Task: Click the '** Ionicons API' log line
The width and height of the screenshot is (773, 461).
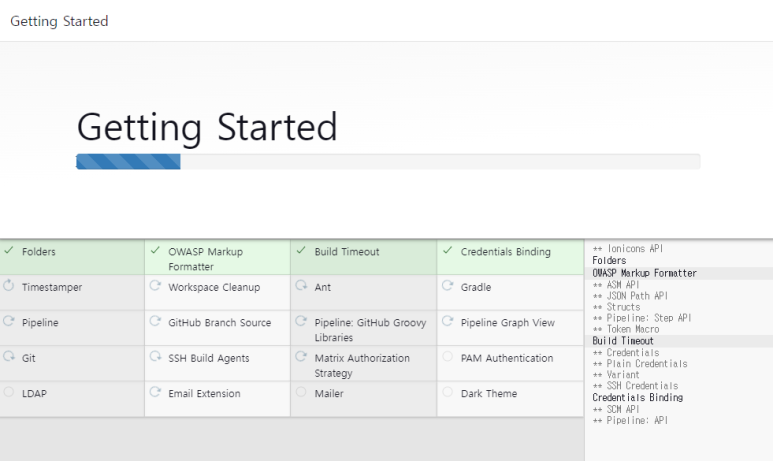Action: [x=628, y=248]
